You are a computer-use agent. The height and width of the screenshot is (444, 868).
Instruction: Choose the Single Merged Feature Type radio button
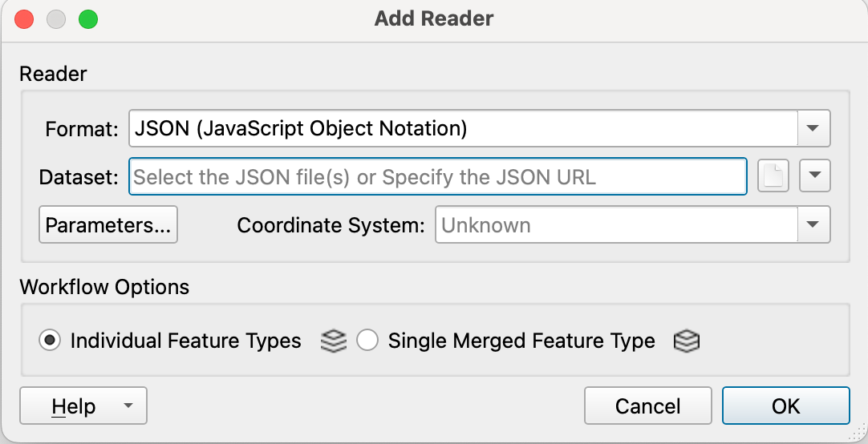click(367, 341)
